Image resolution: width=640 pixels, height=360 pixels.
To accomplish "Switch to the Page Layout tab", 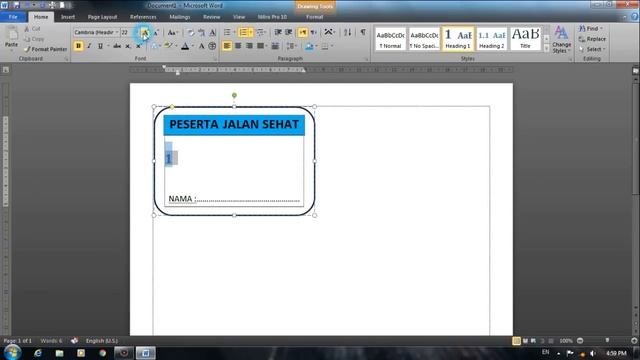I will point(102,17).
